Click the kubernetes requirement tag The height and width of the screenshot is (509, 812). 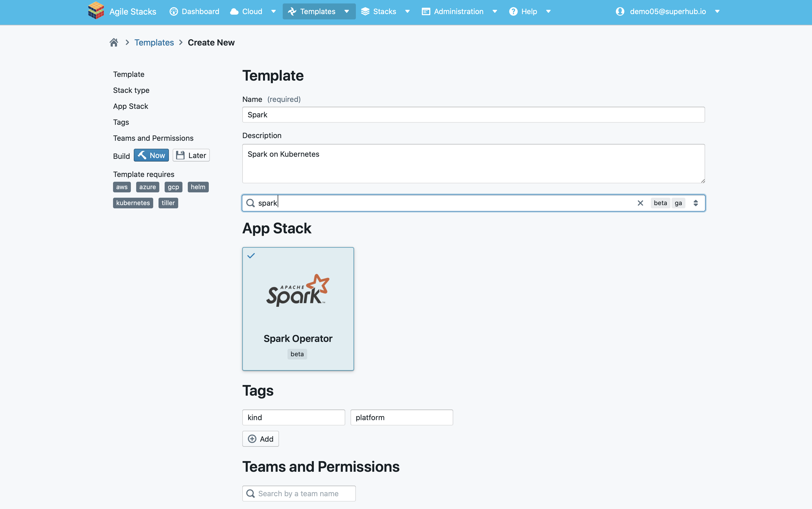point(133,203)
